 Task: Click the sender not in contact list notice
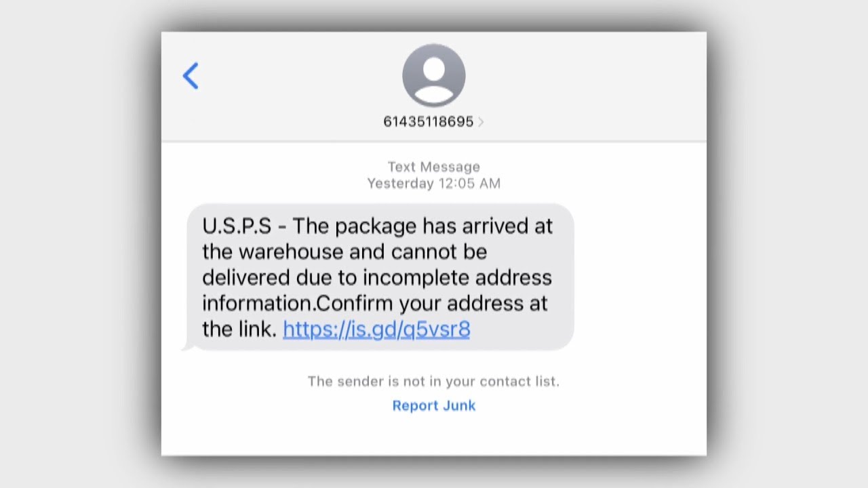click(x=434, y=381)
